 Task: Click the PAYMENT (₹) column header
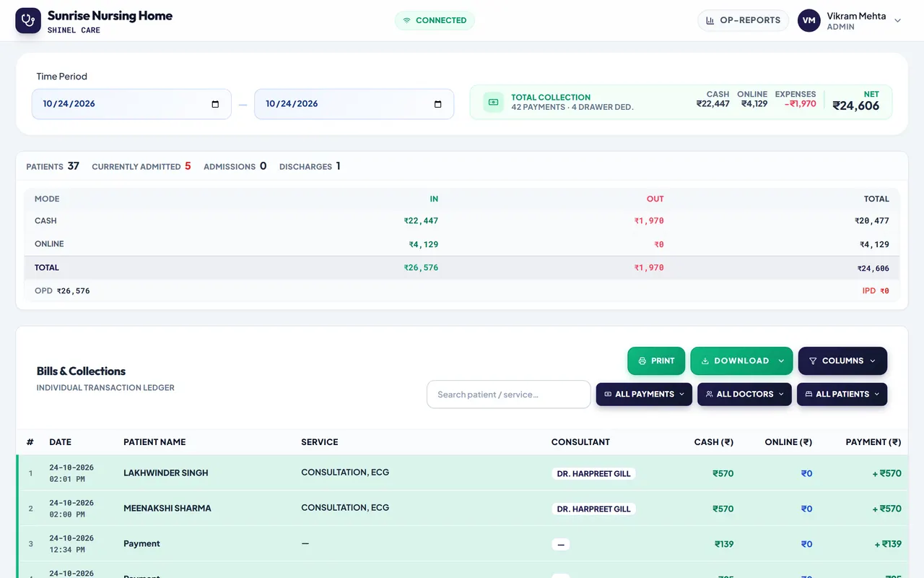pyautogui.click(x=873, y=442)
